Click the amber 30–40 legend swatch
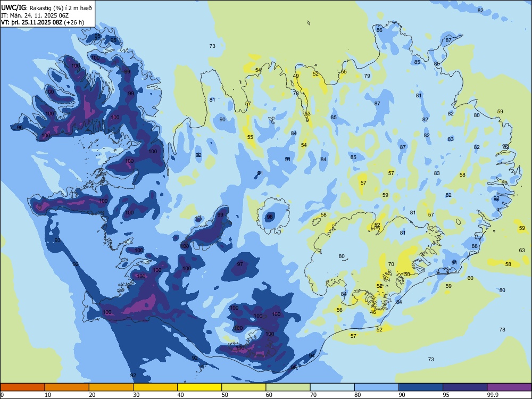This screenshot has height=399, width=532. (x=155, y=387)
